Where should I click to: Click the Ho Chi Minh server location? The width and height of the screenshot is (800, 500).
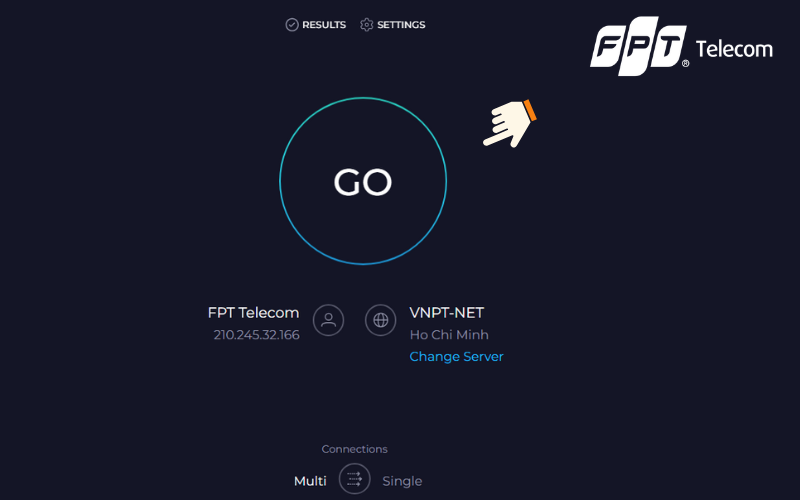pos(449,335)
